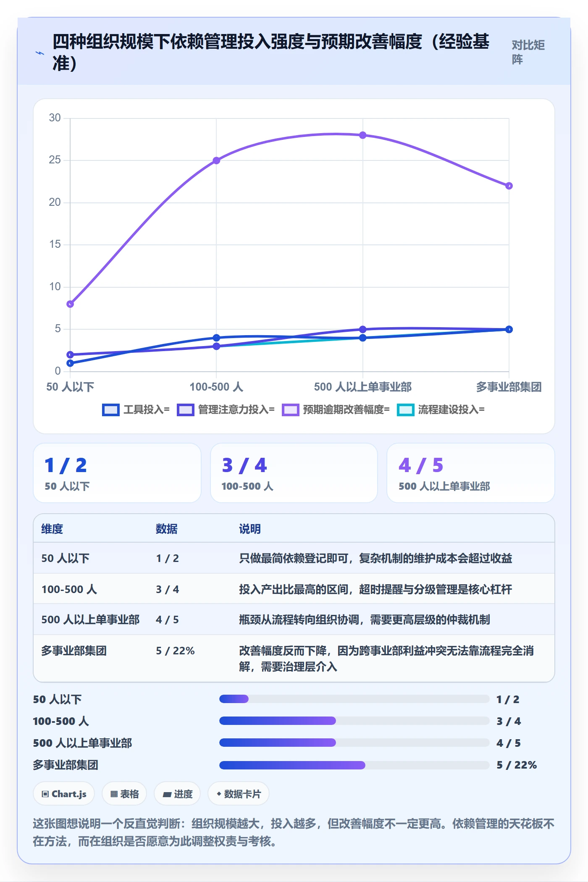The width and height of the screenshot is (588, 882).
Task: Select the 数据卡片 tag chip
Action: pyautogui.click(x=239, y=794)
